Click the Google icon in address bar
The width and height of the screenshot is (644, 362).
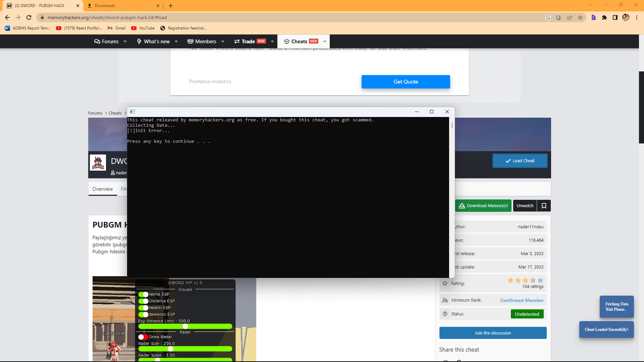pos(548,17)
